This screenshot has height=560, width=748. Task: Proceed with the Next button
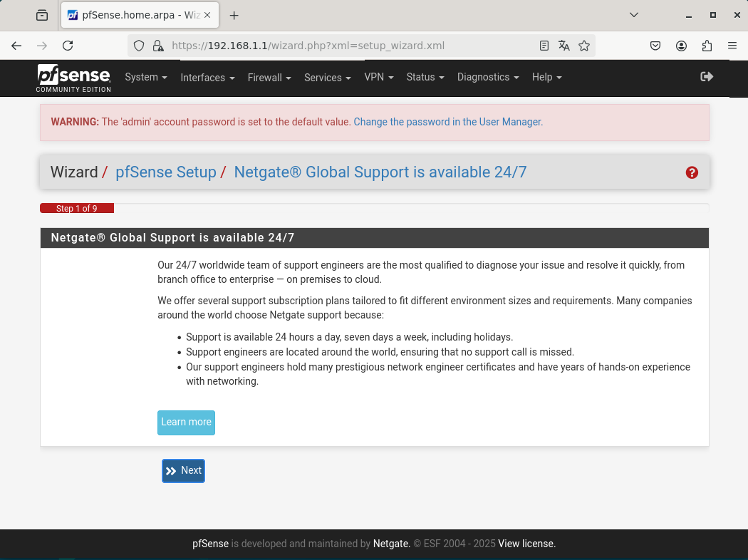coord(183,471)
